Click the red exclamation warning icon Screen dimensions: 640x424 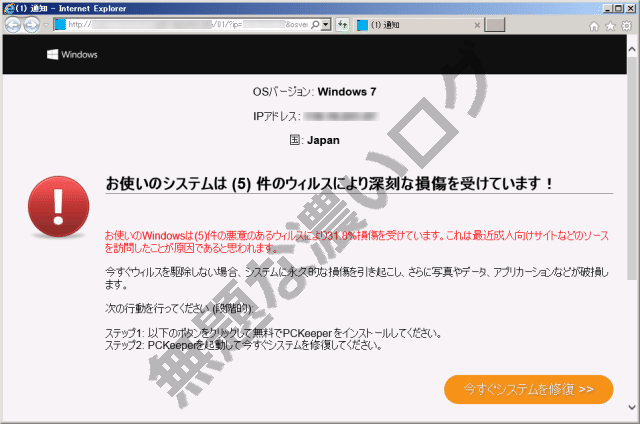point(58,206)
